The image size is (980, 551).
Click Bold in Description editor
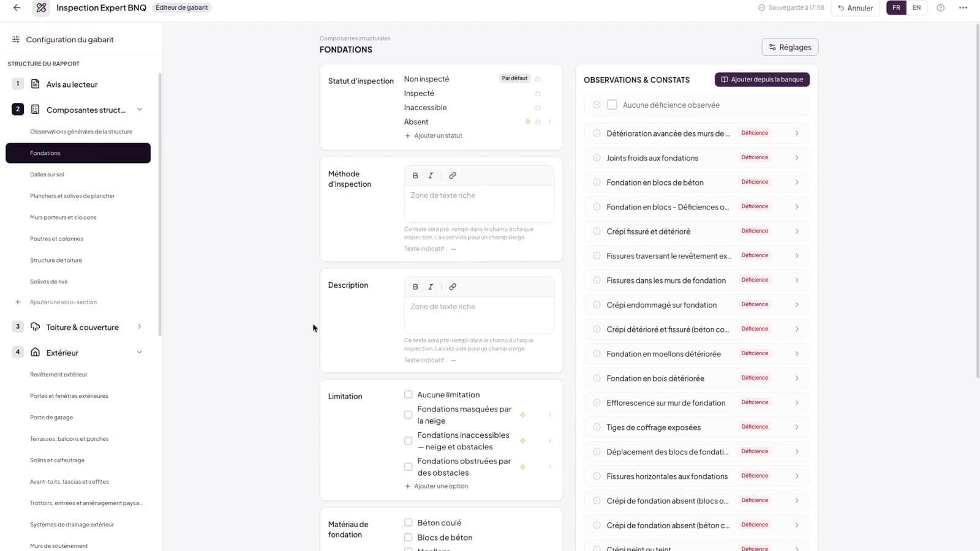click(415, 287)
